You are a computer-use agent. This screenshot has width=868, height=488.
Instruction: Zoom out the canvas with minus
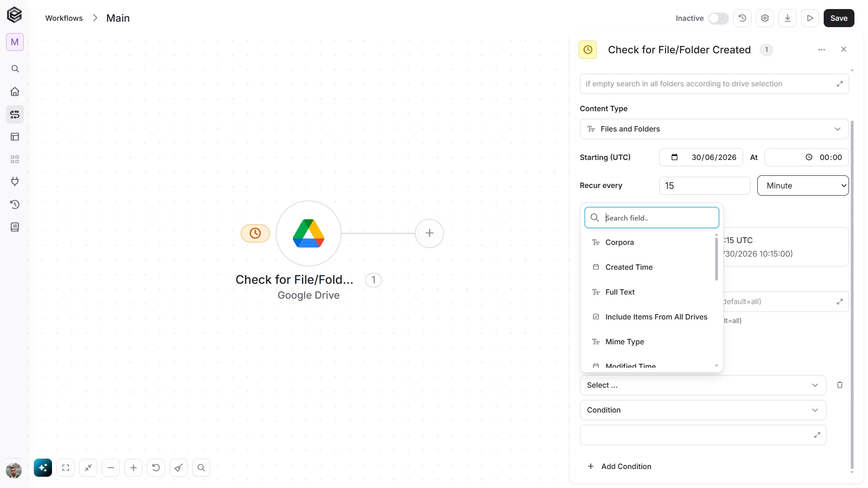pyautogui.click(x=111, y=468)
